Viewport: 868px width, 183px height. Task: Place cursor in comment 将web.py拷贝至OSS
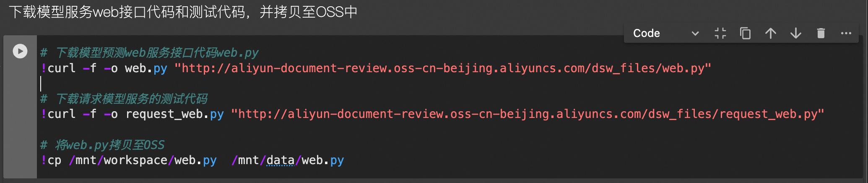click(x=109, y=145)
